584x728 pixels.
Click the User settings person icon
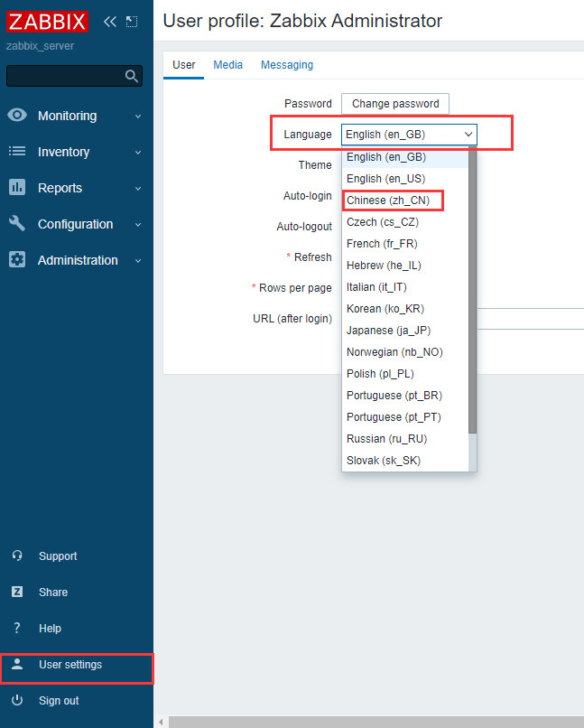17,664
